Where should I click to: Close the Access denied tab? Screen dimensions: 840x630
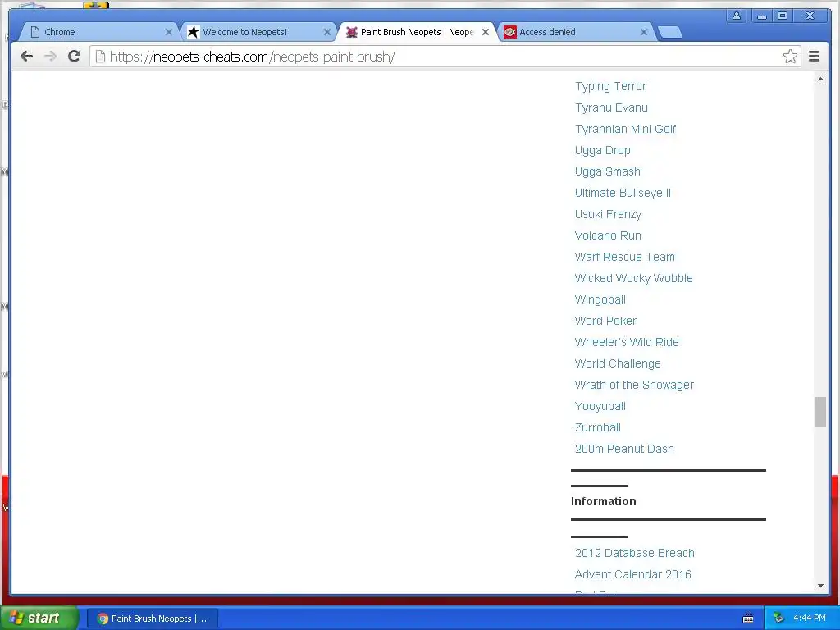pyautogui.click(x=644, y=32)
